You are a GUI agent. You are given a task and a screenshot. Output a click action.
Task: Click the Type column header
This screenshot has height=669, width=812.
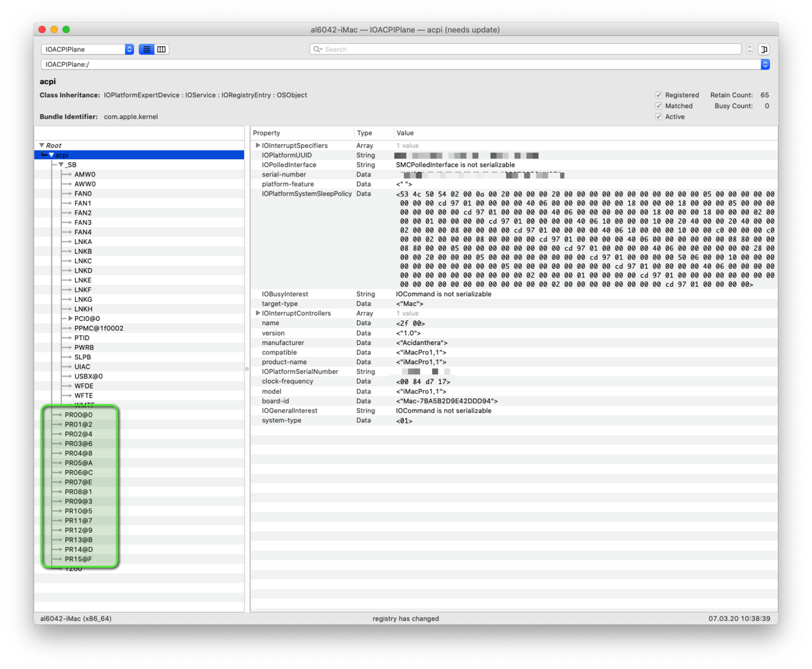point(373,133)
